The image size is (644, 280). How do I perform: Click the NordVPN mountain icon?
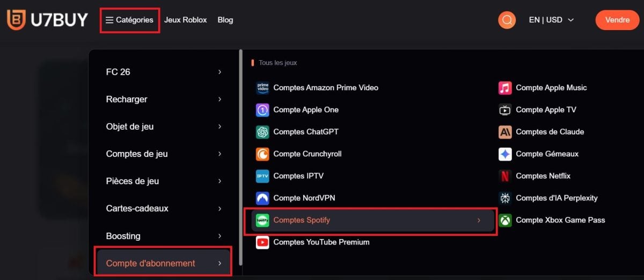[x=262, y=198]
